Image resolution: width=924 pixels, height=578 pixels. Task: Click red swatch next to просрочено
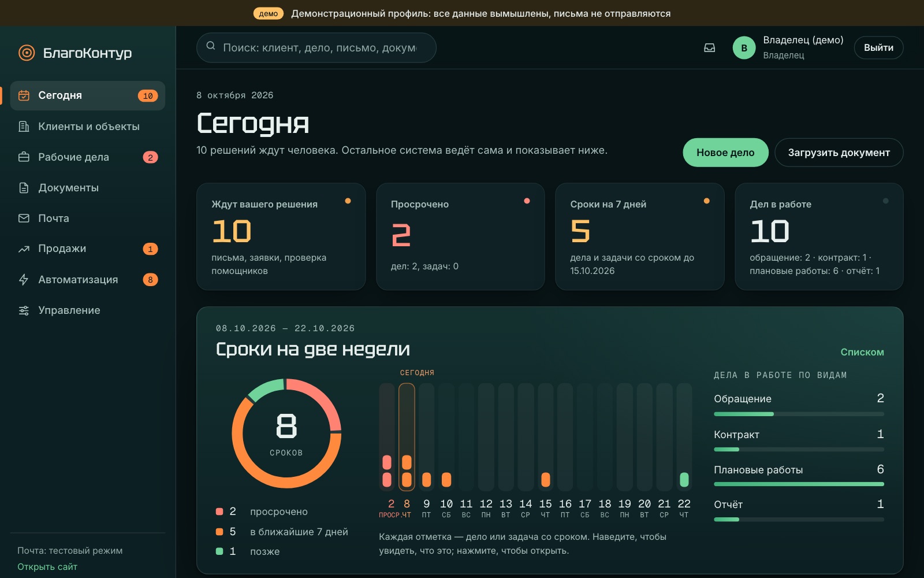219,512
